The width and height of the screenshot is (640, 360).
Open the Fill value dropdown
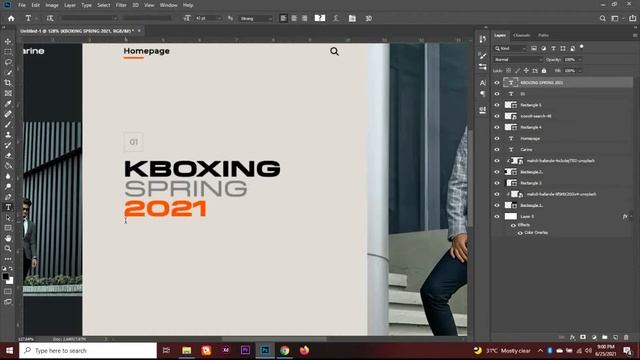[x=580, y=71]
